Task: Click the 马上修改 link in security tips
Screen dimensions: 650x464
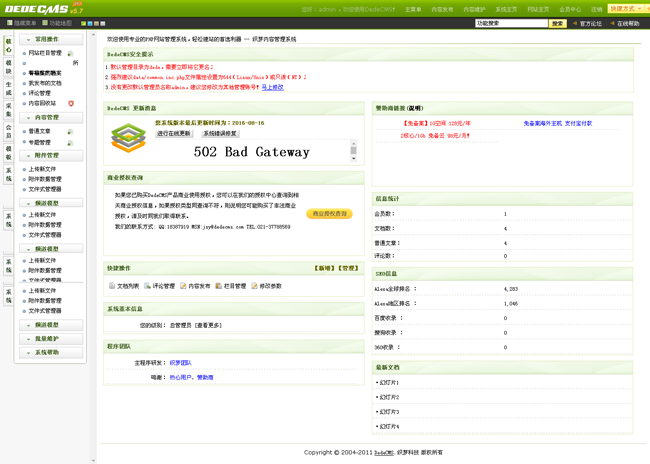Action: (272, 87)
